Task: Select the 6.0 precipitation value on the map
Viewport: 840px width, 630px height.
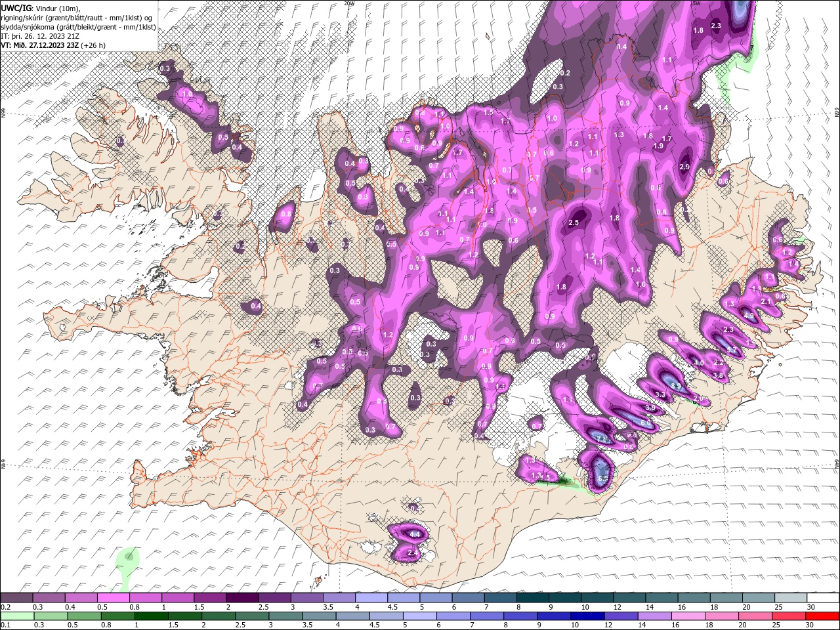Action: click(646, 423)
